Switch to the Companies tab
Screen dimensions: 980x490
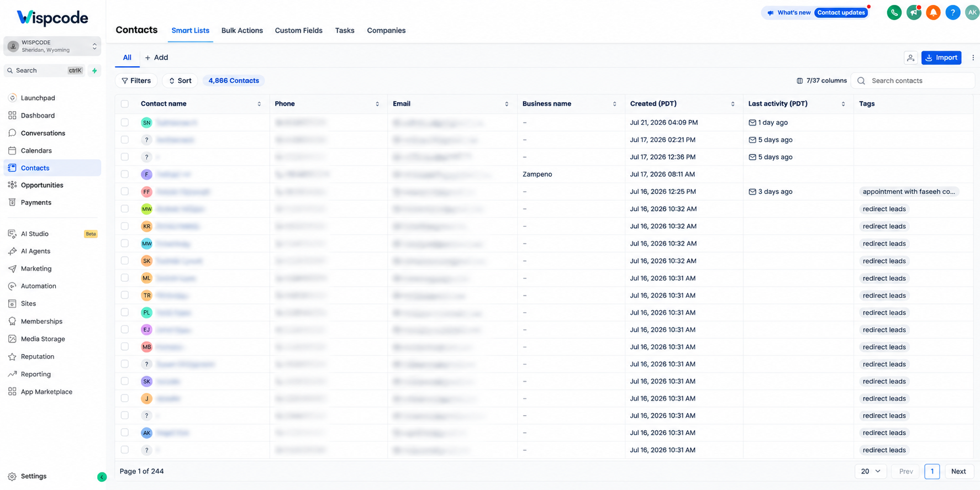click(386, 30)
